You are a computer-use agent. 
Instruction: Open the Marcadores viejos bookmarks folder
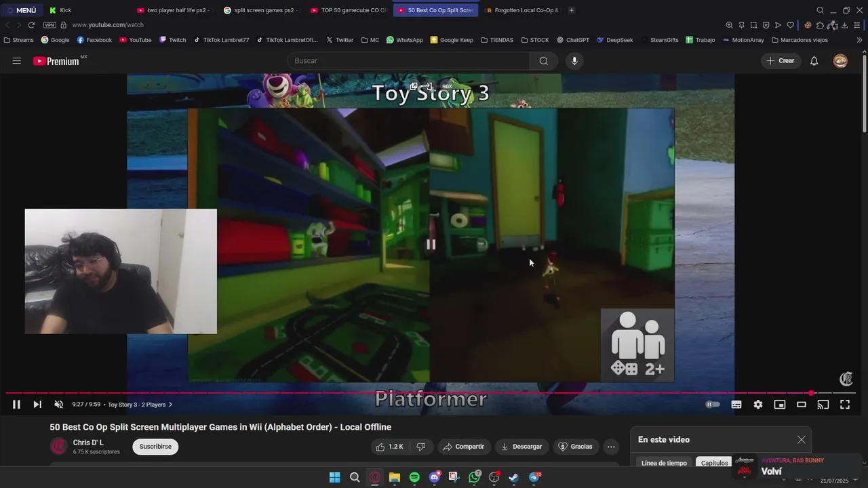coord(800,40)
